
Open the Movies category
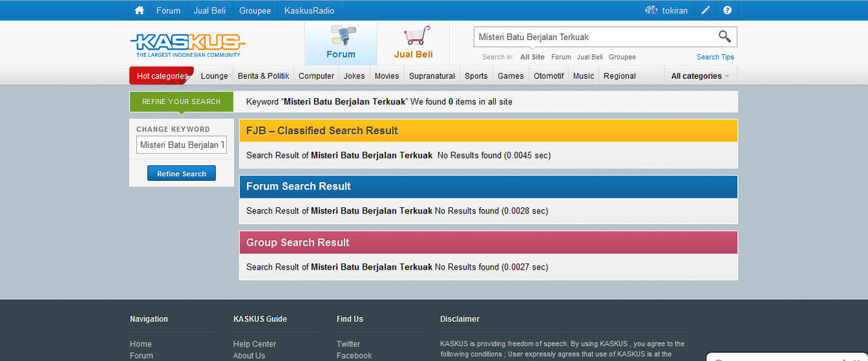pyautogui.click(x=387, y=76)
